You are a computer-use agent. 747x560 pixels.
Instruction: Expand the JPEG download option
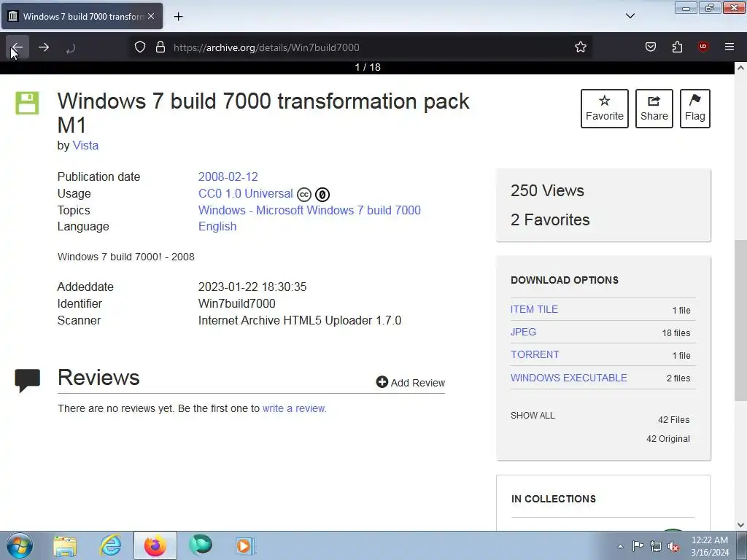click(x=523, y=332)
